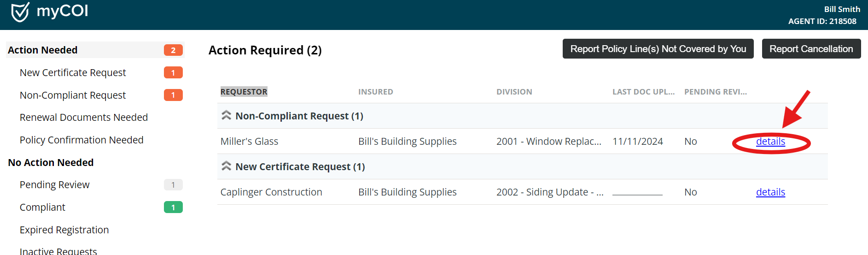Open Expired Registration list
The width and height of the screenshot is (868, 255).
(x=64, y=230)
